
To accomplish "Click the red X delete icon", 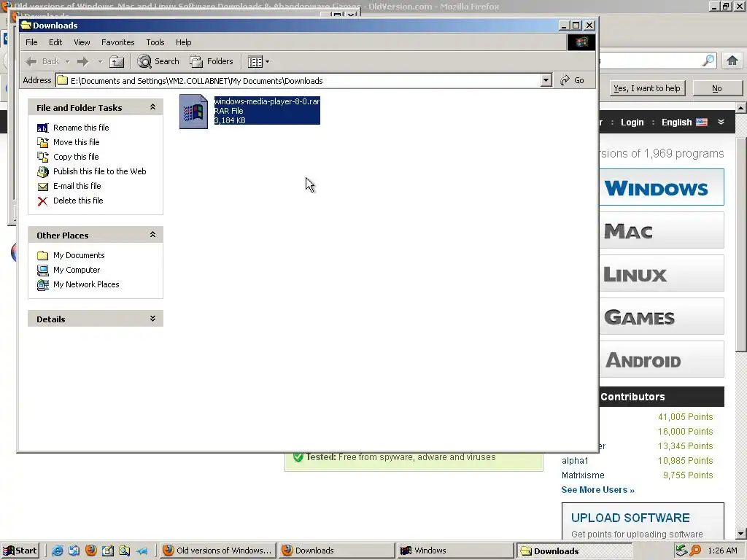I will 43,201.
